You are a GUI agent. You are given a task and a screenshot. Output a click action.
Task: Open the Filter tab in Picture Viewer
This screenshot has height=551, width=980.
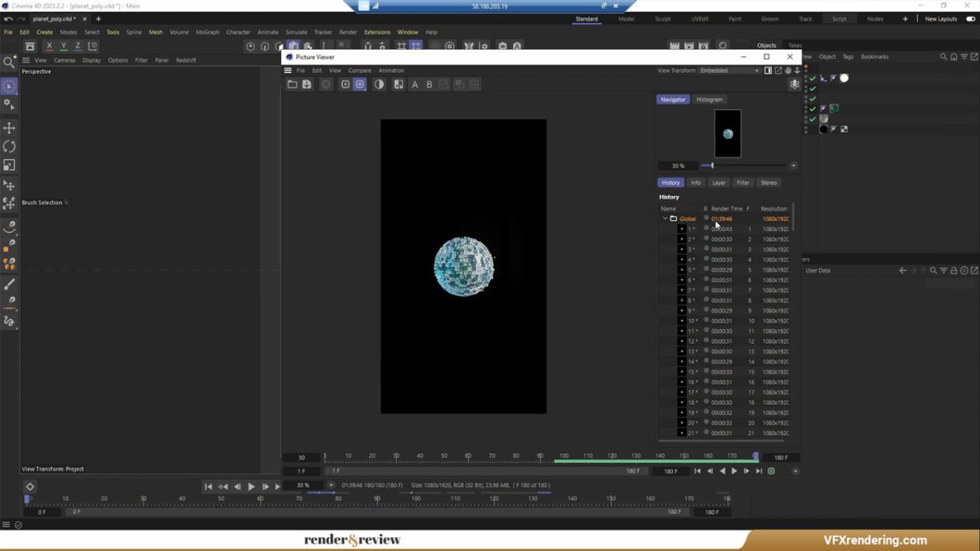[x=742, y=183]
